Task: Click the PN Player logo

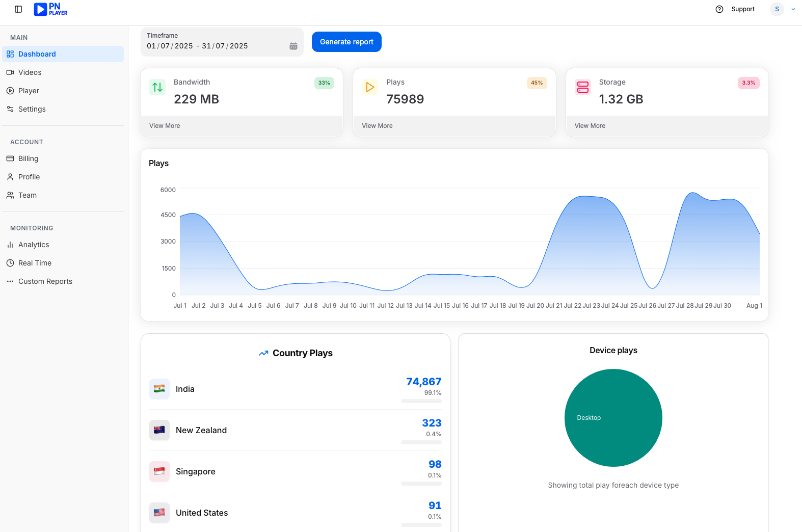Action: tap(50, 9)
